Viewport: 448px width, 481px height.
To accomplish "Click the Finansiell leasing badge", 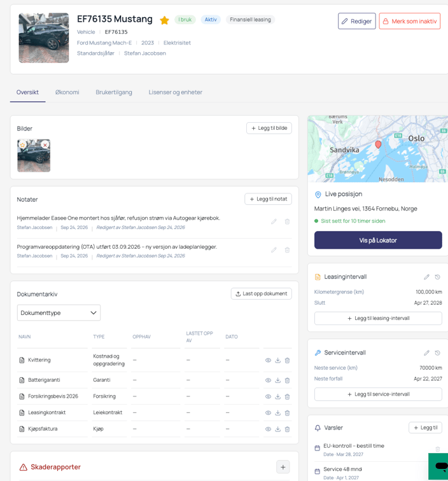I will (x=250, y=20).
